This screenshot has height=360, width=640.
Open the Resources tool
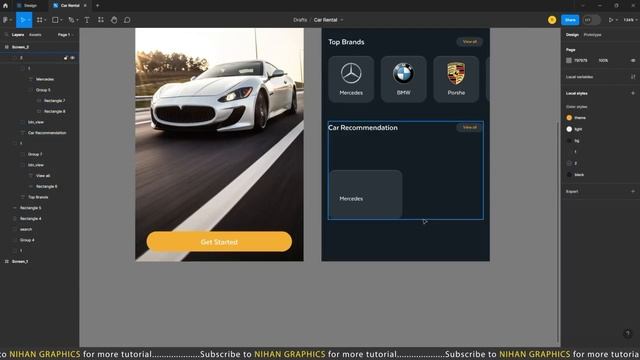[x=100, y=20]
